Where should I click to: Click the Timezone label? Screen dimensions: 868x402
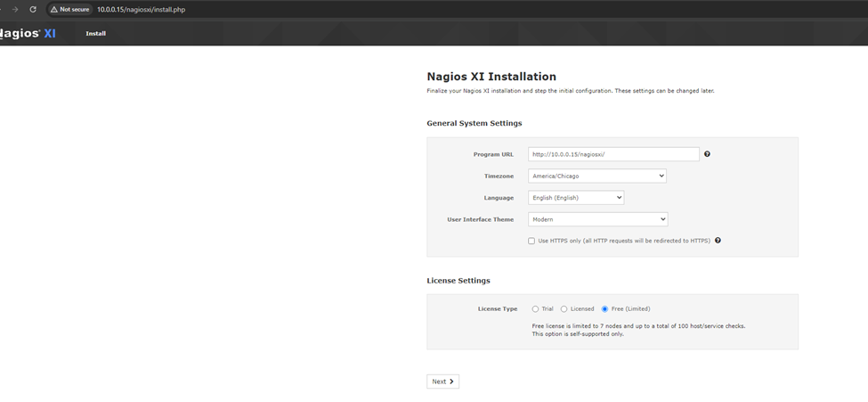499,176
